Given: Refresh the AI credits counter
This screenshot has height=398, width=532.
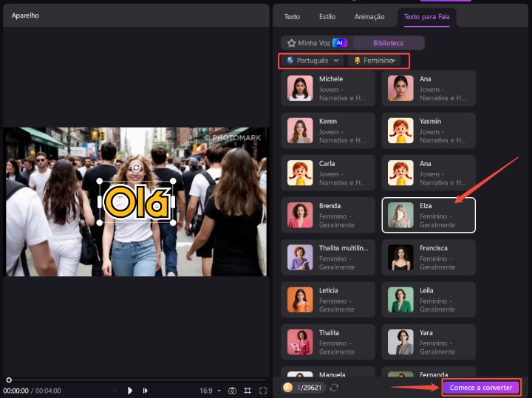Looking at the screenshot, I should point(334,388).
